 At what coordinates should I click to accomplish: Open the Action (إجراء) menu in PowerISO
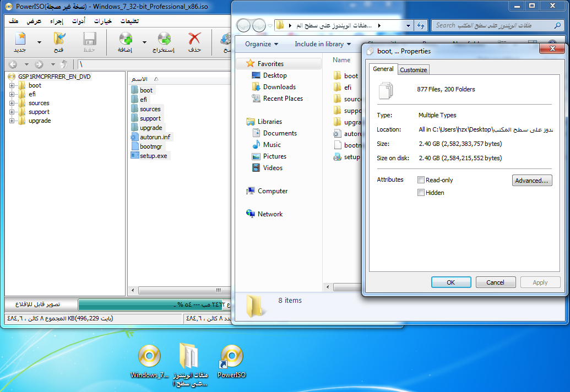point(57,21)
